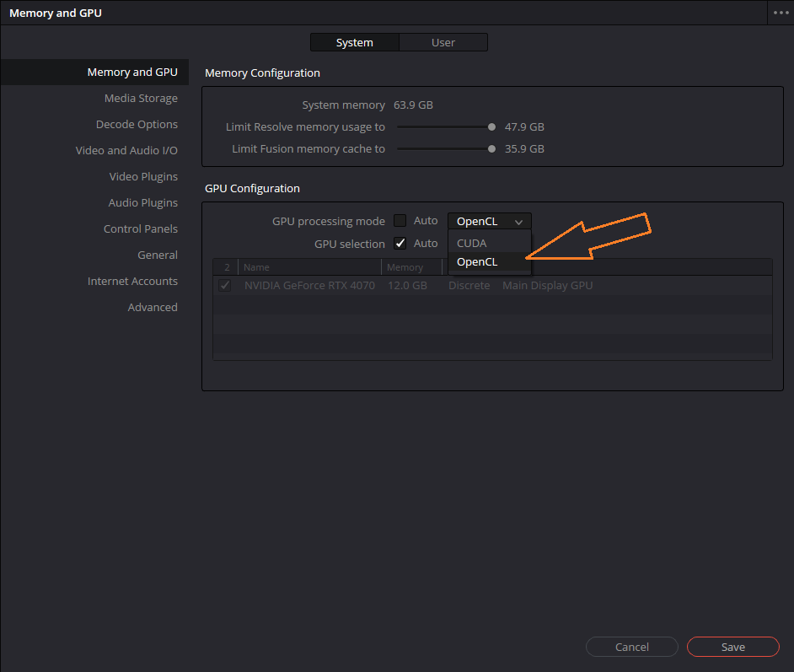Open Decode Options settings
Image resolution: width=794 pixels, height=672 pixels.
(137, 124)
